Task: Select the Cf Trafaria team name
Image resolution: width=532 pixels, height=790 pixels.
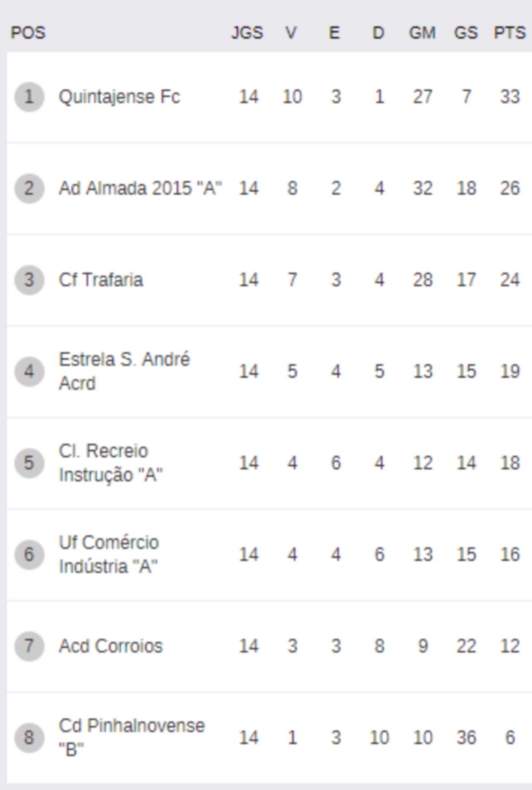Action: 101,280
